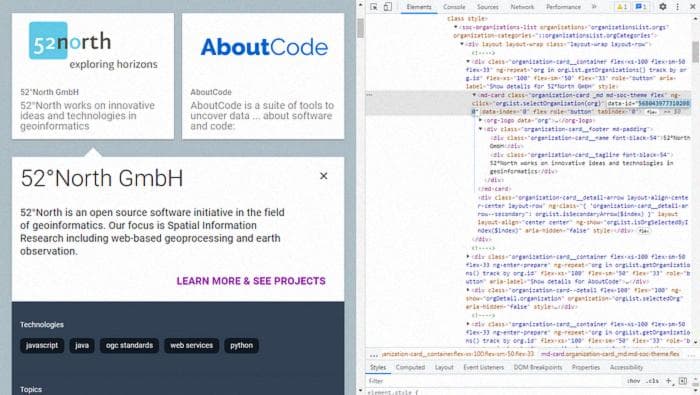
Task: Click the messages count badge
Action: [641, 7]
